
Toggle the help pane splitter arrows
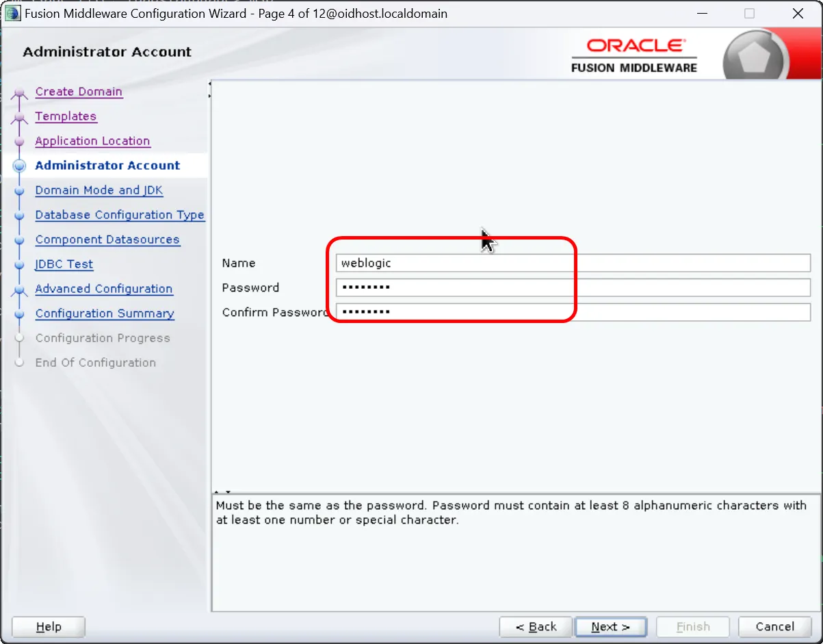pyautogui.click(x=223, y=491)
